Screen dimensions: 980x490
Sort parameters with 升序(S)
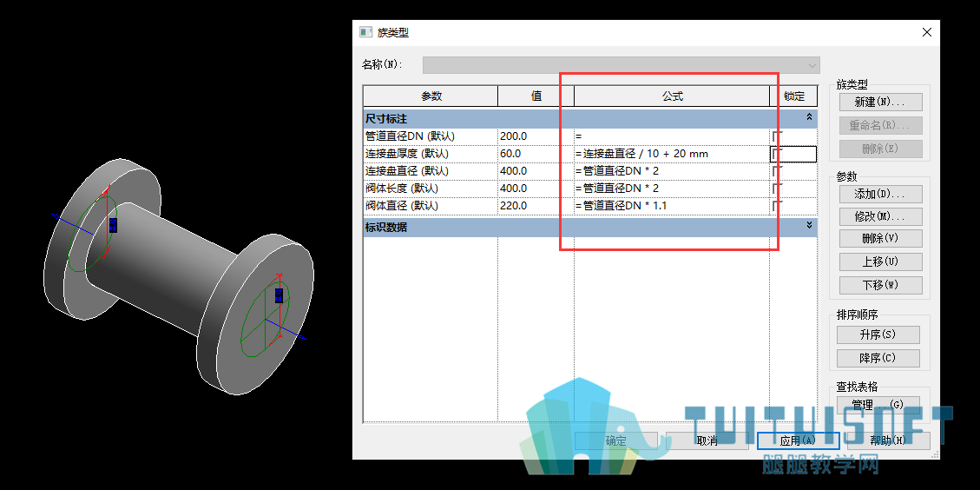pyautogui.click(x=878, y=334)
